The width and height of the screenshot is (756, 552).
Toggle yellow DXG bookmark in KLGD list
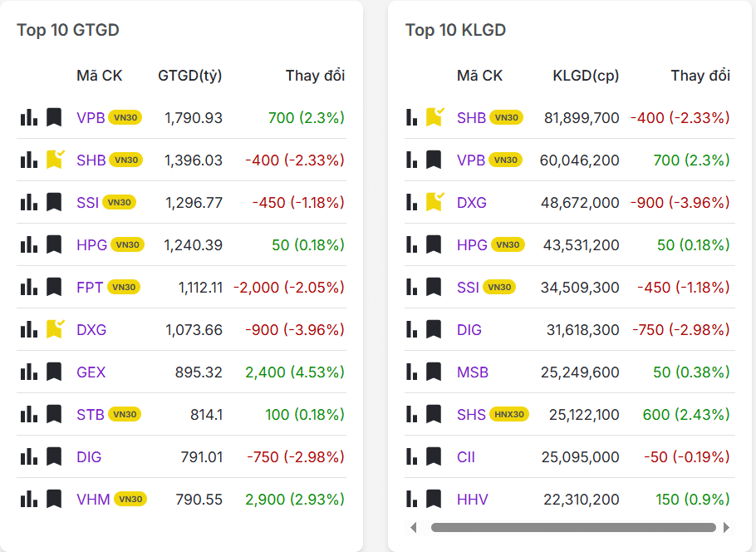point(434,202)
